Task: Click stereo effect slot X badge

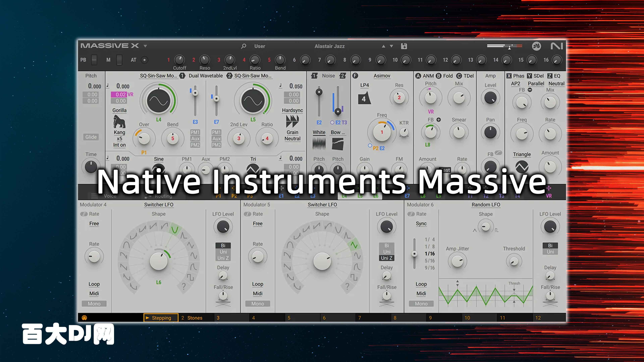Action: click(x=509, y=76)
